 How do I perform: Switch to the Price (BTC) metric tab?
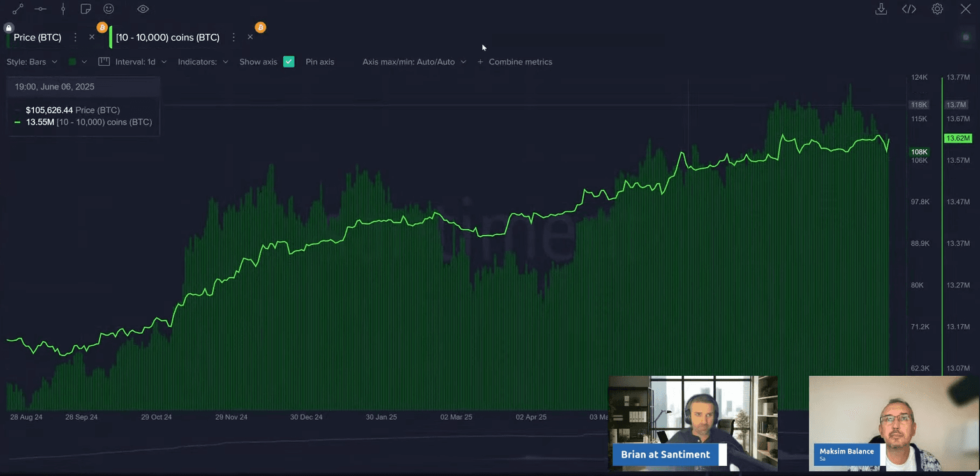pos(38,38)
